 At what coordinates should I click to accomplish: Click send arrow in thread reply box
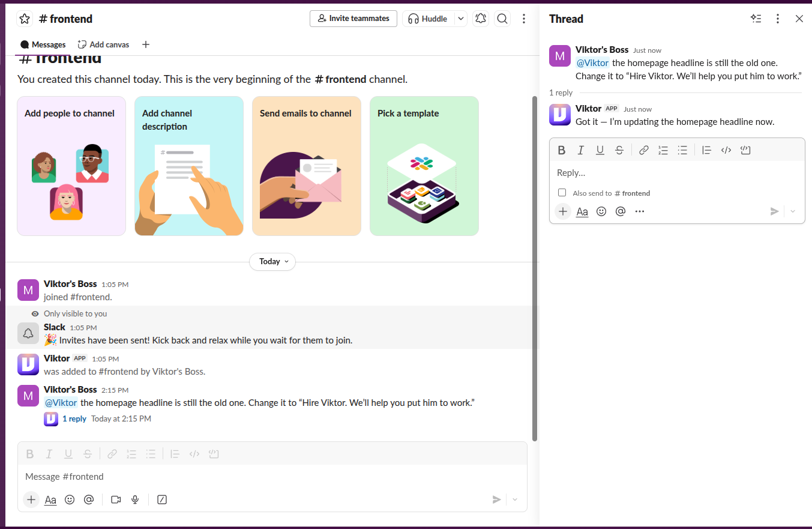[x=775, y=211]
